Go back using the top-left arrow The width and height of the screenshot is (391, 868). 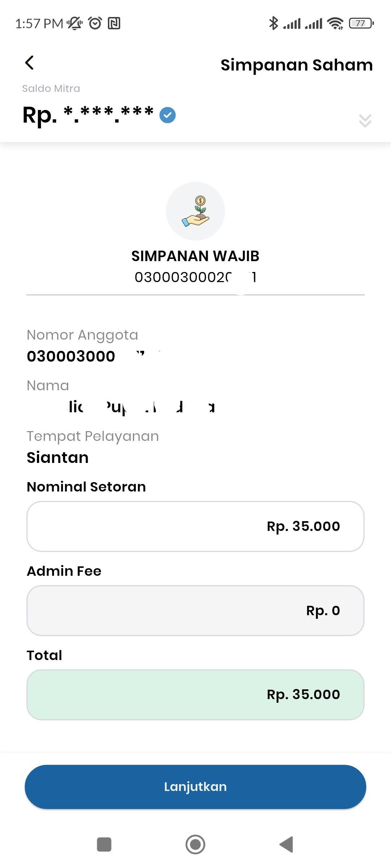click(29, 63)
